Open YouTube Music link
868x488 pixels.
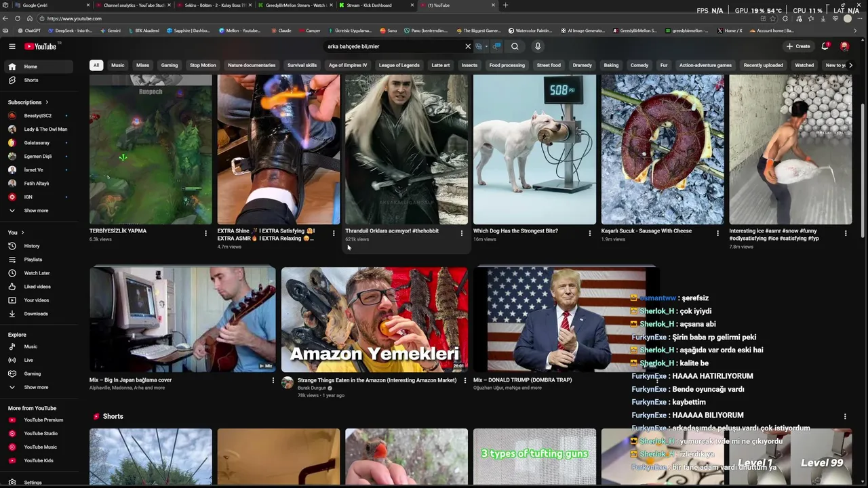40,447
